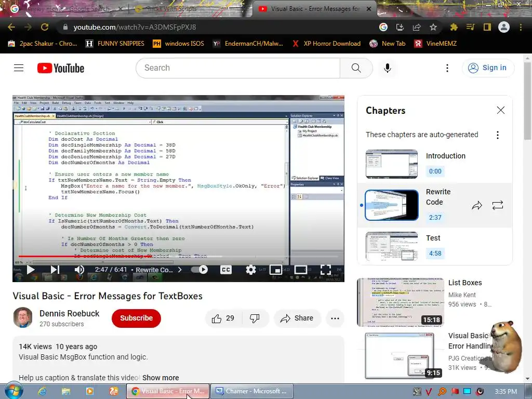Screen dimensions: 532x399
Task: Click the share page icon in address bar
Action: [416, 27]
